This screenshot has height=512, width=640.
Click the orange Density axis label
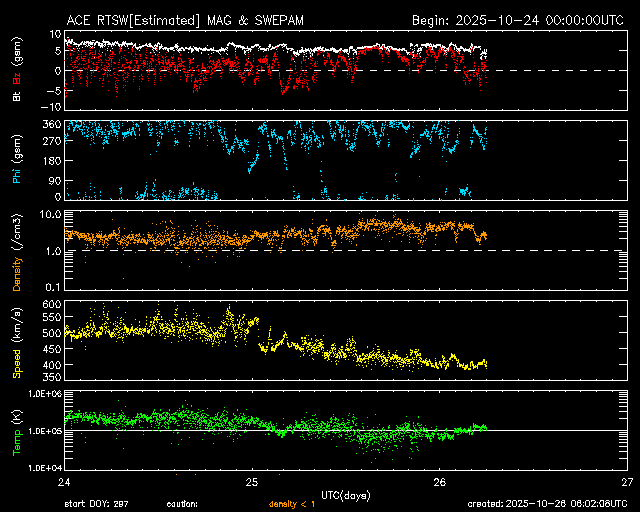(x=17, y=251)
